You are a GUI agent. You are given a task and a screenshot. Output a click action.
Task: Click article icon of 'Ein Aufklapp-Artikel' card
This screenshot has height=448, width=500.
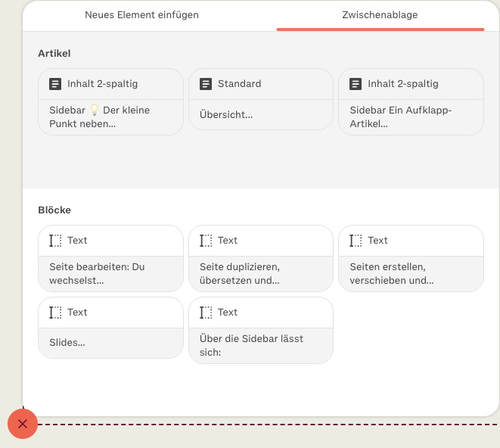[x=356, y=84]
